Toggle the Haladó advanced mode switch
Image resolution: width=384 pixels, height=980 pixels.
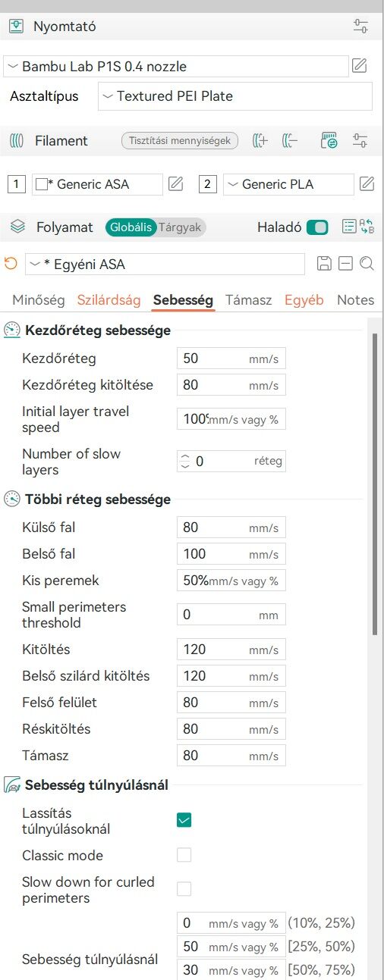[317, 227]
